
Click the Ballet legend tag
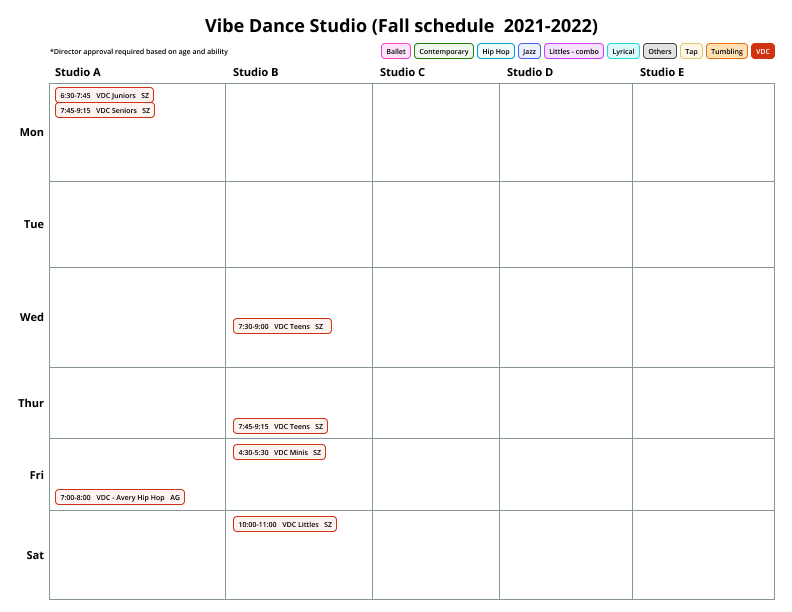(396, 51)
